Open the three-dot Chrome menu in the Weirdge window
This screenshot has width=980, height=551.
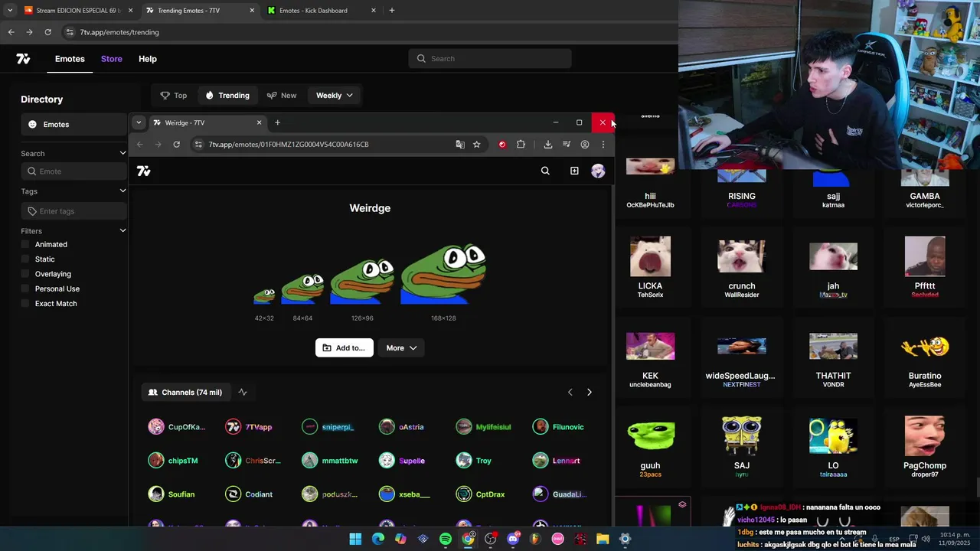(603, 144)
